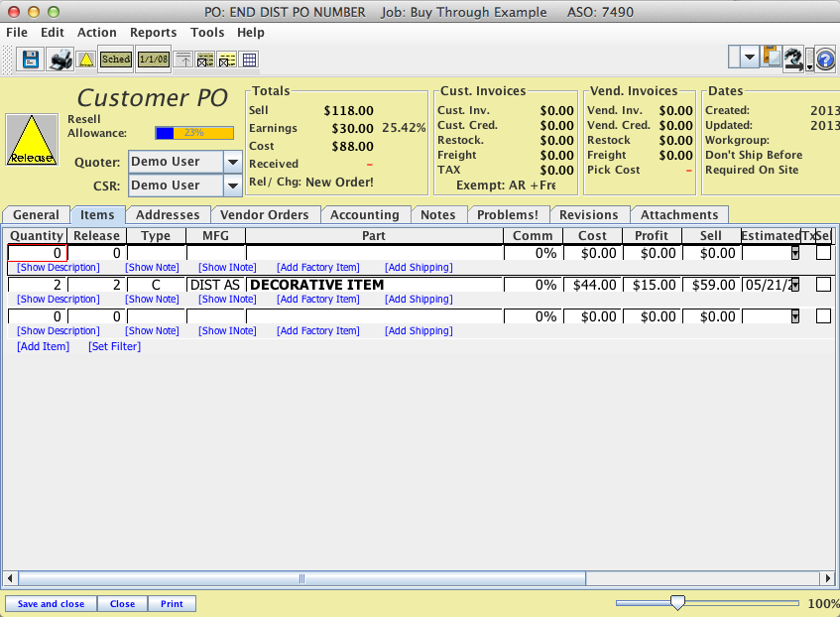Click [Show INote] under the last item row
This screenshot has height=617, width=840.
coord(227,331)
